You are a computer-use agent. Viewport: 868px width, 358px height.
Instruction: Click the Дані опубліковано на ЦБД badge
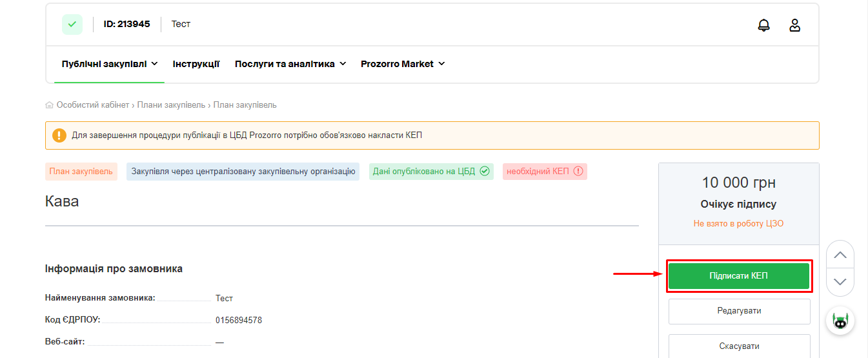point(431,172)
